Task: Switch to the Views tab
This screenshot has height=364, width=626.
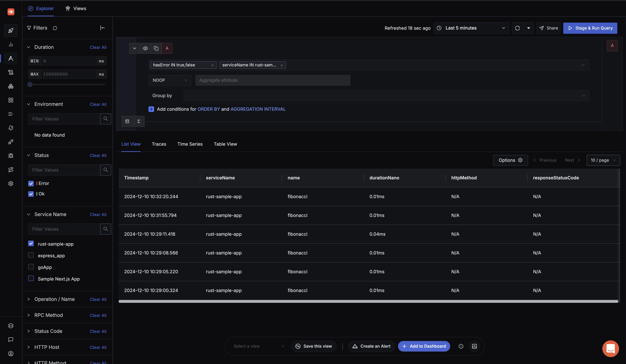Action: tap(76, 9)
